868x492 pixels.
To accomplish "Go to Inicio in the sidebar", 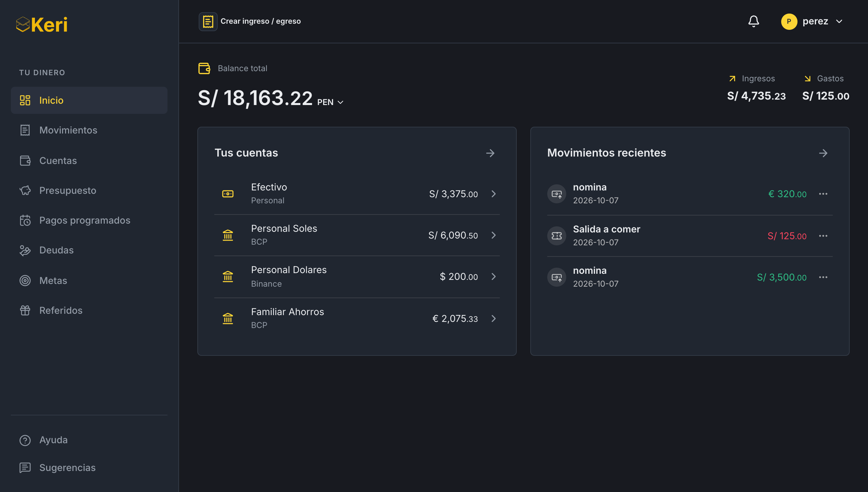I will coord(89,100).
